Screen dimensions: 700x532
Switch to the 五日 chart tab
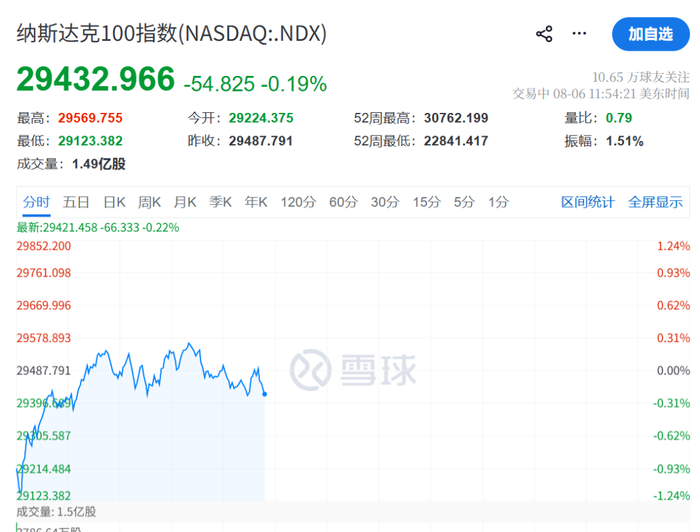76,202
